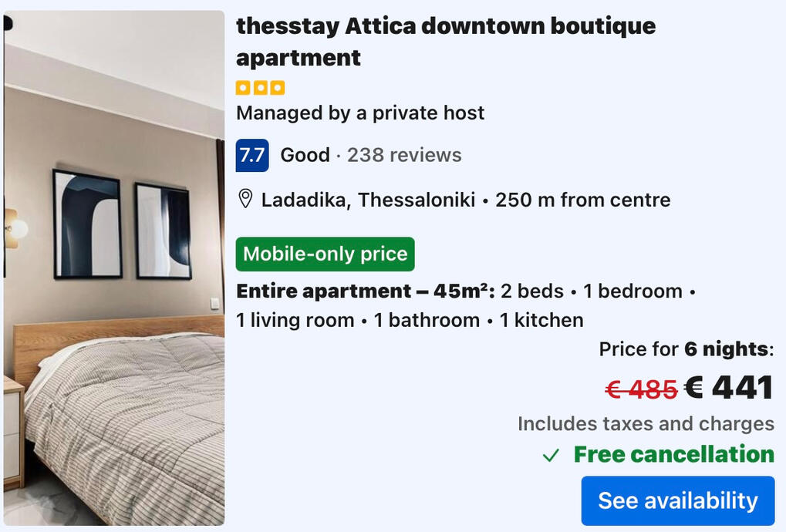Click the location pin icon
Viewport: 786px width, 532px height.
(x=245, y=200)
